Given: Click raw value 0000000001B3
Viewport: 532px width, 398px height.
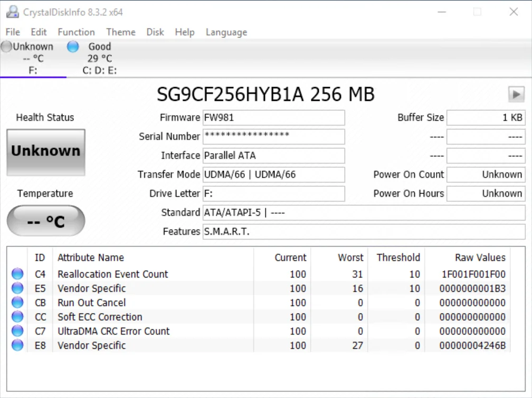Looking at the screenshot, I should (x=472, y=288).
